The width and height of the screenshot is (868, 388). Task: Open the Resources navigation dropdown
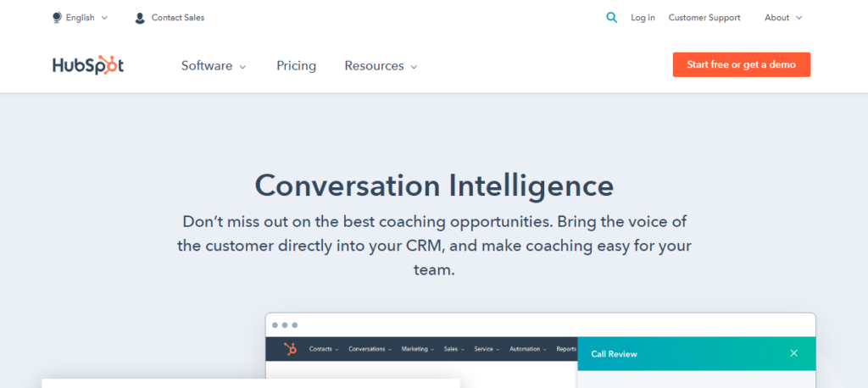point(381,65)
